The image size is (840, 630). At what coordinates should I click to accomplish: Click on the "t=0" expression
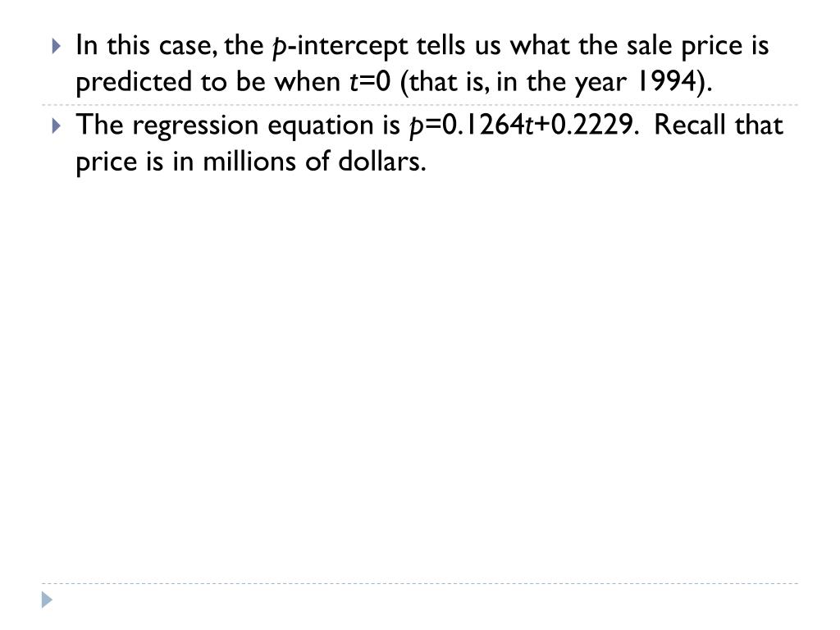point(370,82)
